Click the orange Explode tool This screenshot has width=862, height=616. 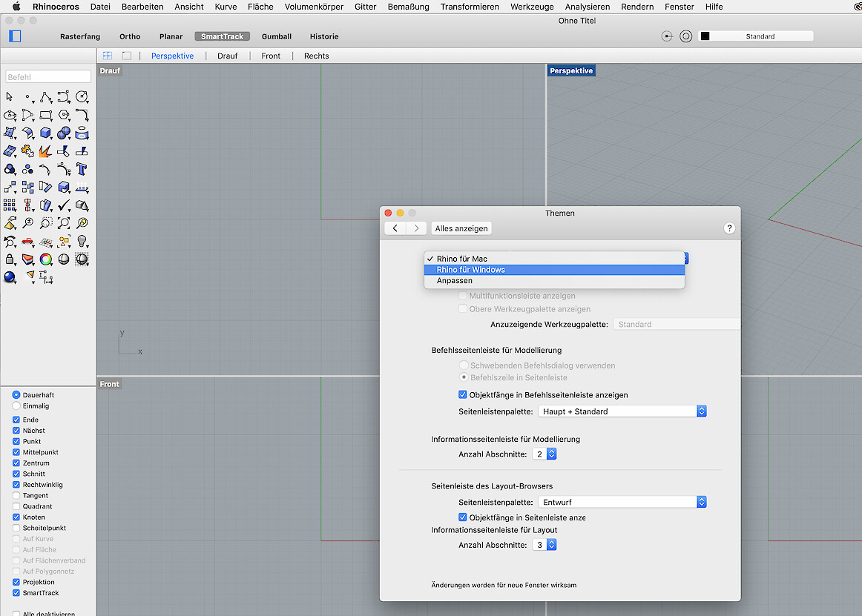tap(46, 151)
